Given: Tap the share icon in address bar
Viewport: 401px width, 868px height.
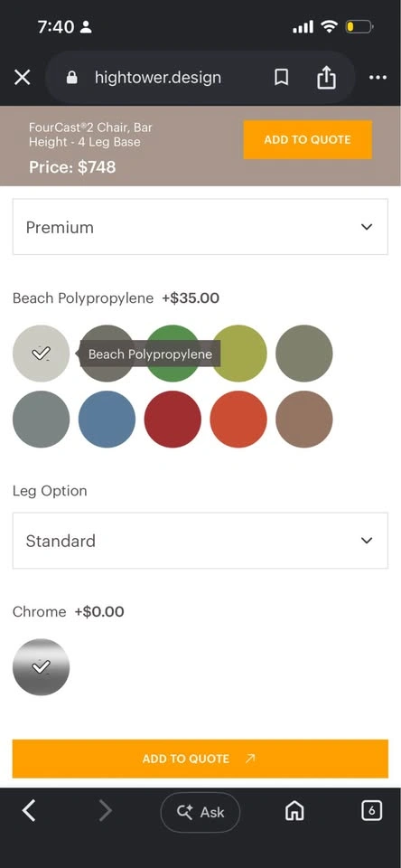Looking at the screenshot, I should click(x=326, y=77).
